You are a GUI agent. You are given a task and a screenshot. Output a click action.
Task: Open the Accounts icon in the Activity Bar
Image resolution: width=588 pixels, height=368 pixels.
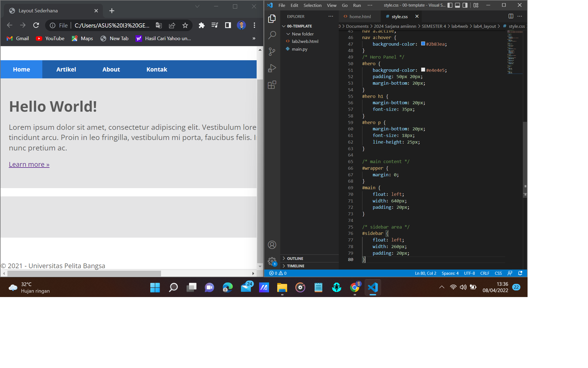[x=271, y=245]
